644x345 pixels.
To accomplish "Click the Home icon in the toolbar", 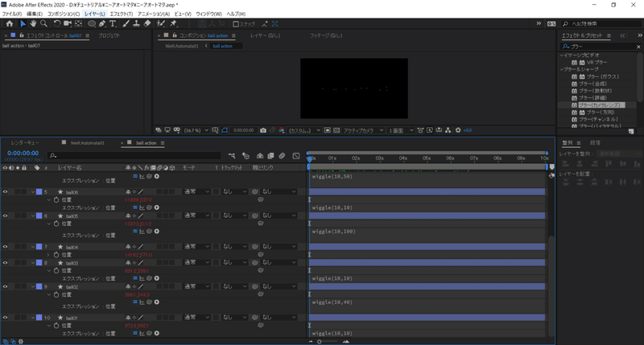I will [10, 24].
